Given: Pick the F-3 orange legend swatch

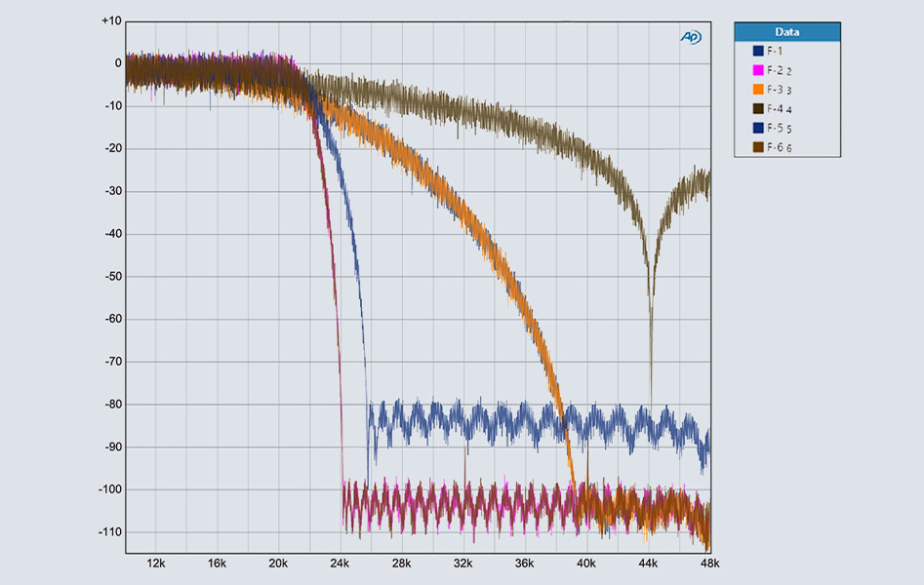Looking at the screenshot, I should 758,89.
